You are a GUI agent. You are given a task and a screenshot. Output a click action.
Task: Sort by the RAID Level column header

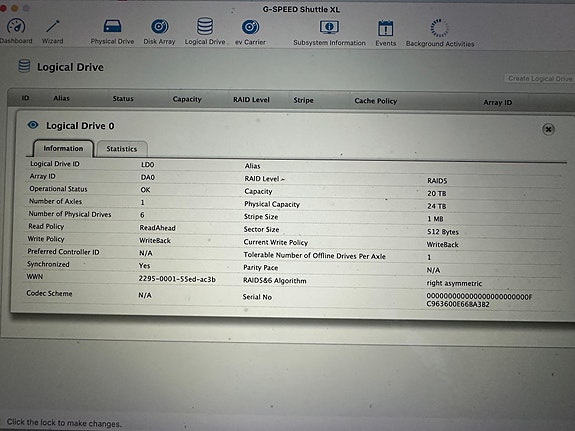tap(251, 99)
